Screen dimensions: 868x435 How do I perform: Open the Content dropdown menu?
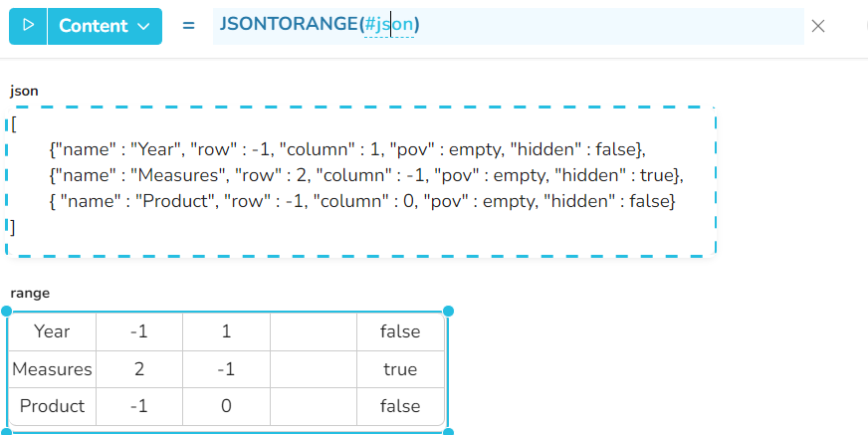(106, 26)
